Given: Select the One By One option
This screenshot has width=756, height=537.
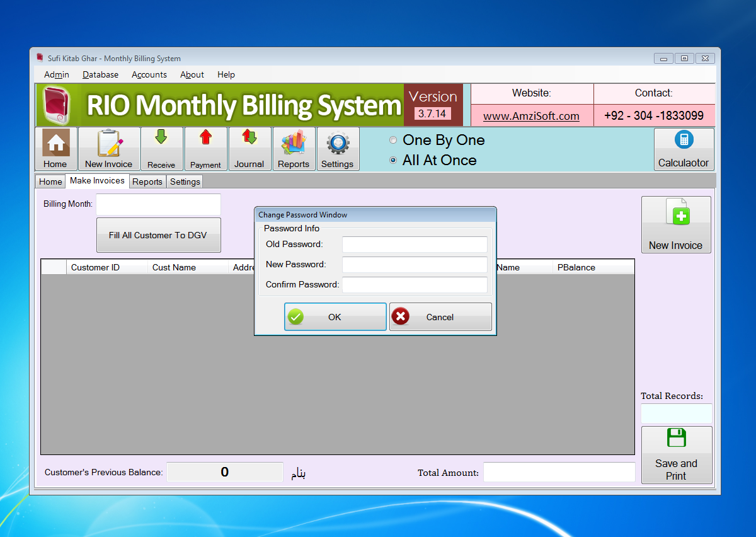Looking at the screenshot, I should click(393, 140).
